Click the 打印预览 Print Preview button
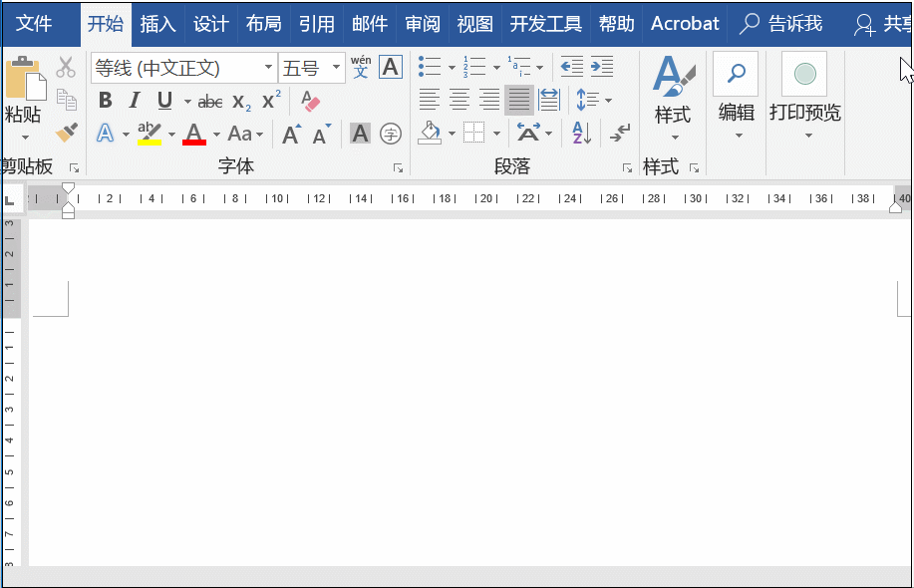This screenshot has height=588, width=914. (805, 96)
